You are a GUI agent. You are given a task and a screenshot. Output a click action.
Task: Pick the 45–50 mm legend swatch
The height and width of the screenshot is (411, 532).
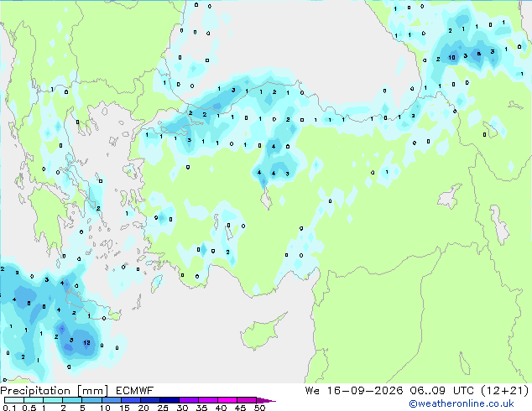pyautogui.click(x=247, y=400)
